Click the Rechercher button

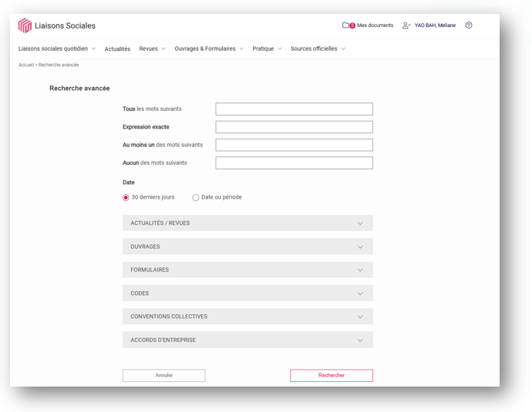click(332, 375)
